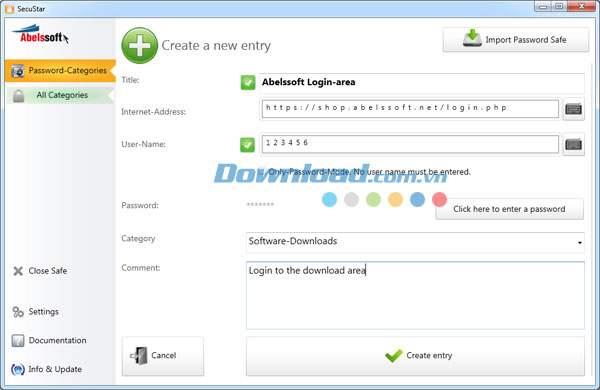Click Import Password Safe button

pyautogui.click(x=515, y=40)
